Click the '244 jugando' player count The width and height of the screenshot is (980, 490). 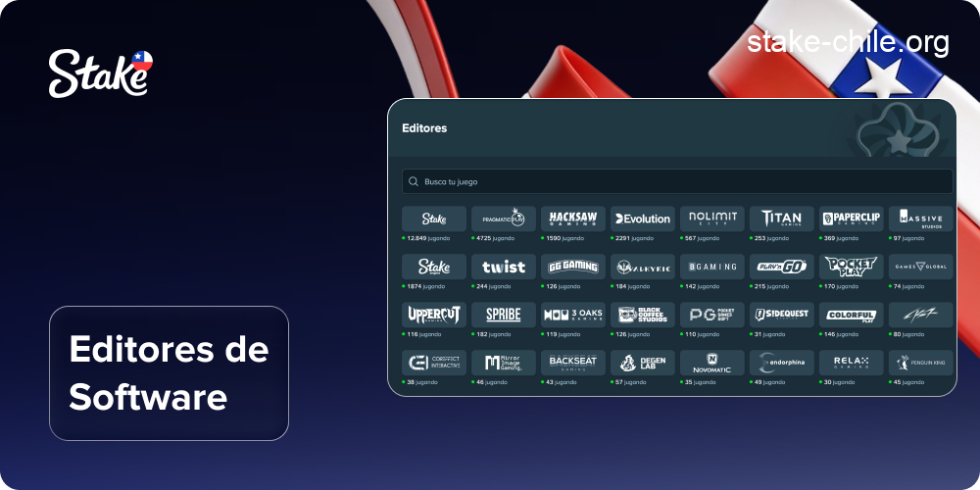coord(491,286)
